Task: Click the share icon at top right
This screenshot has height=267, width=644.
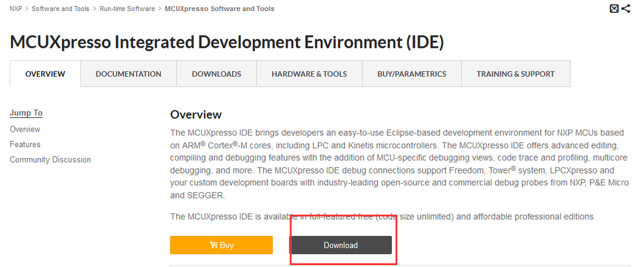Action: pyautogui.click(x=625, y=8)
